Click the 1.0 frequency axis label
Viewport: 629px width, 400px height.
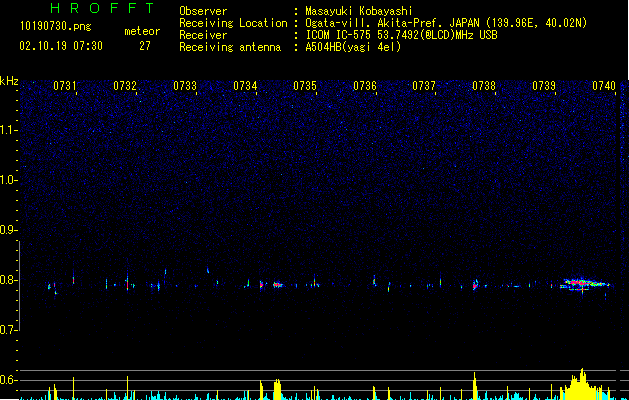click(x=7, y=180)
